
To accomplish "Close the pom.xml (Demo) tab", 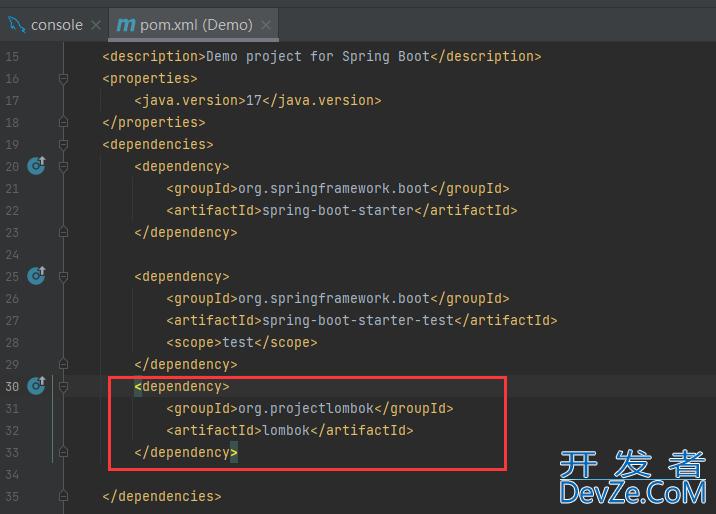I will coord(266,25).
